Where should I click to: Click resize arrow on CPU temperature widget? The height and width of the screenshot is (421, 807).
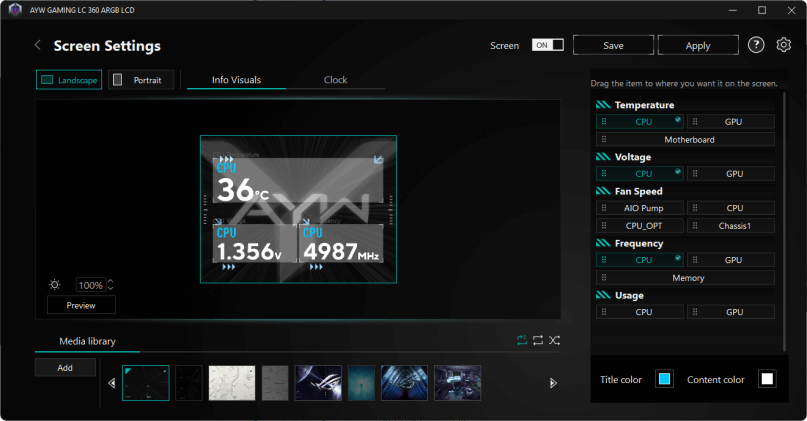tap(378, 160)
